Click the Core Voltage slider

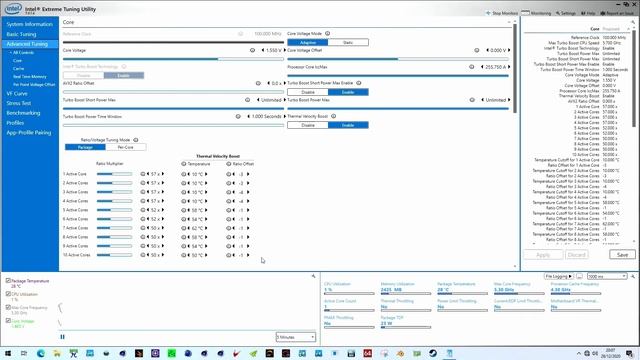(x=173, y=59)
